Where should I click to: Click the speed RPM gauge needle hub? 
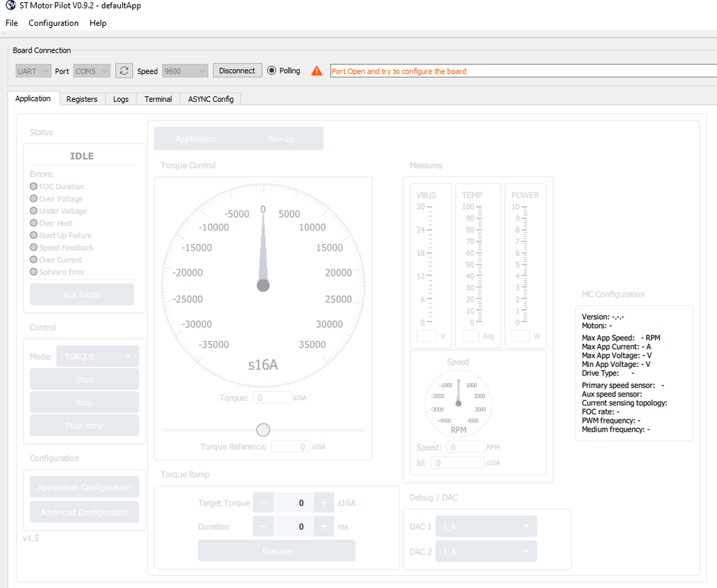click(x=458, y=403)
